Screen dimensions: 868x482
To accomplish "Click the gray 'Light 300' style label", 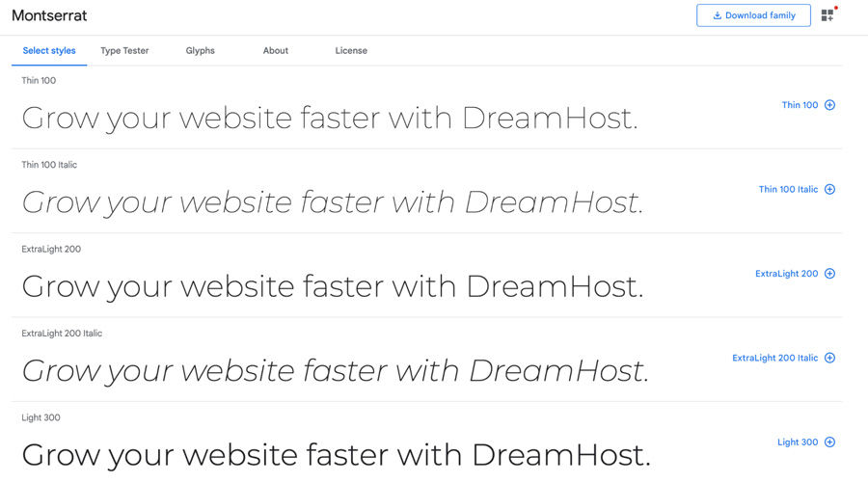I will click(41, 417).
